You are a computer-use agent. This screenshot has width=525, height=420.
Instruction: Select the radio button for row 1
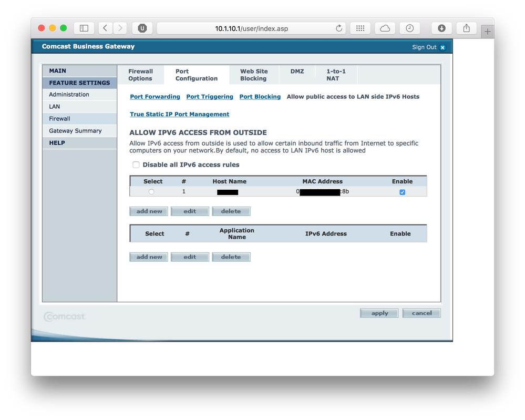click(x=151, y=192)
